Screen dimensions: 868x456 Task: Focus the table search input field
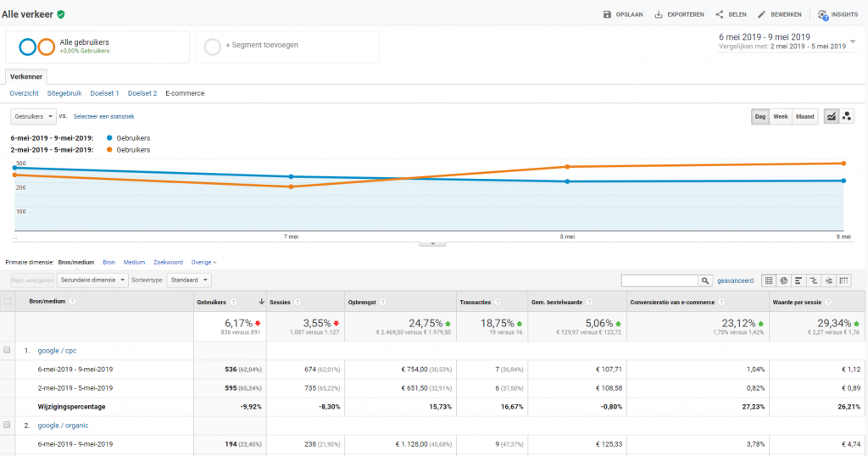pos(659,281)
